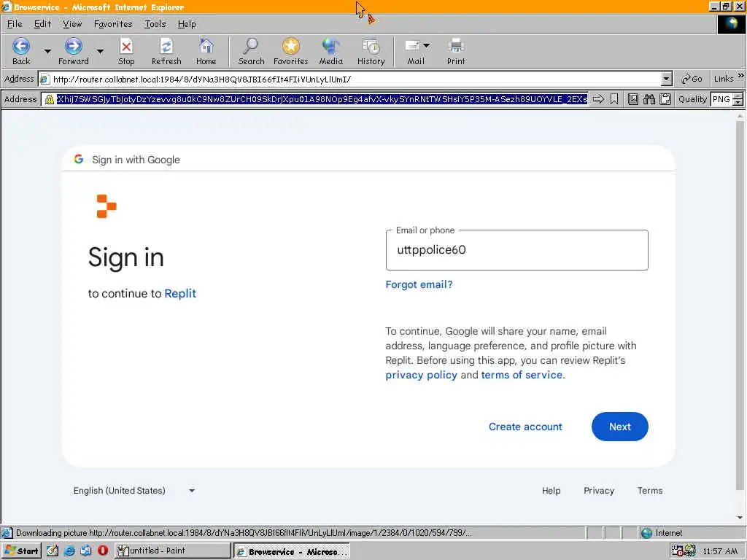Click the Forgot email? link

419,284
